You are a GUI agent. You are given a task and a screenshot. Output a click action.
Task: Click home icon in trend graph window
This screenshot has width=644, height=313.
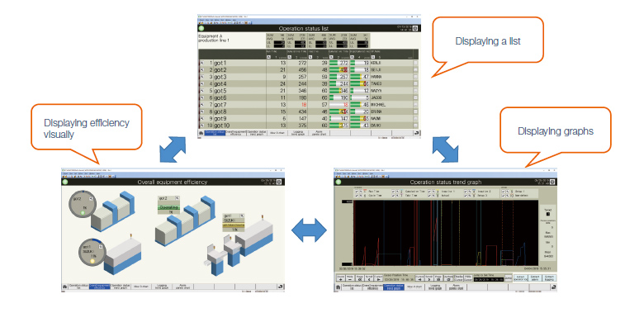pos(338,287)
